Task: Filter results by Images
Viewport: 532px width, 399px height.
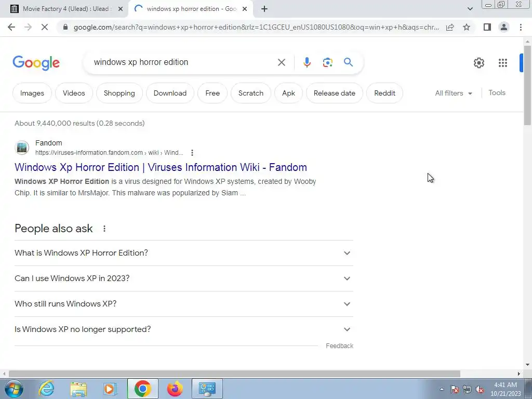Action: [x=32, y=93]
